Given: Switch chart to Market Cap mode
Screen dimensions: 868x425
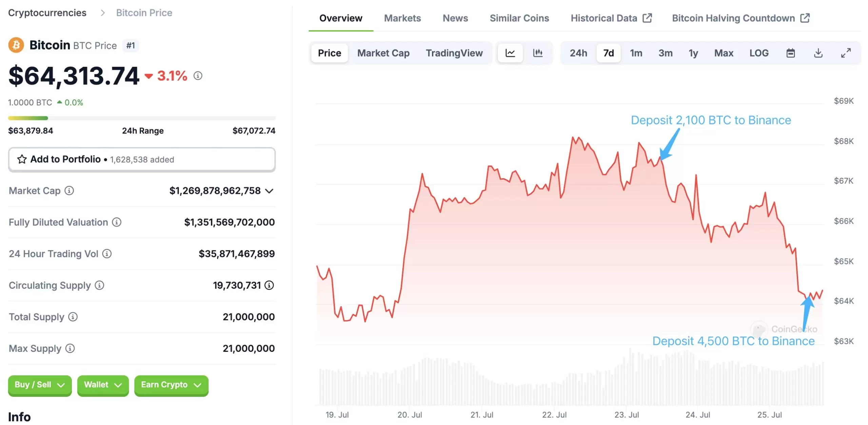Looking at the screenshot, I should [383, 53].
